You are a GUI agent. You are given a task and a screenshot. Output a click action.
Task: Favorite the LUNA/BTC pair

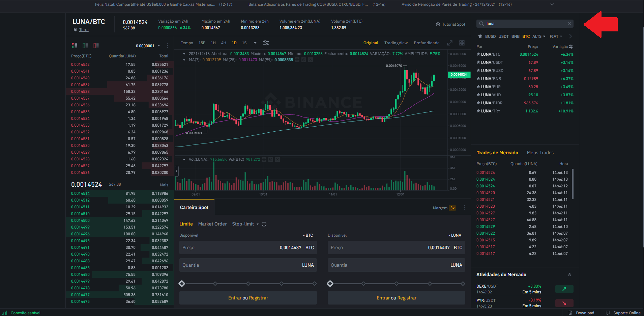tap(478, 54)
